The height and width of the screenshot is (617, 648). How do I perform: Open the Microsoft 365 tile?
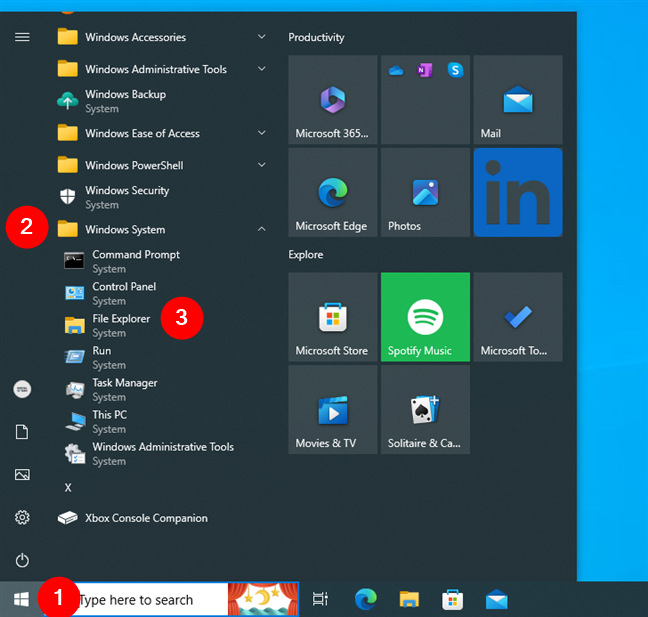pos(333,100)
